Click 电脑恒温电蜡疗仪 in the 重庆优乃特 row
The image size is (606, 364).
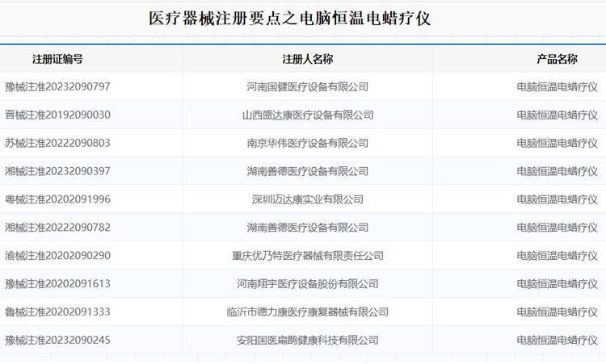pos(557,256)
